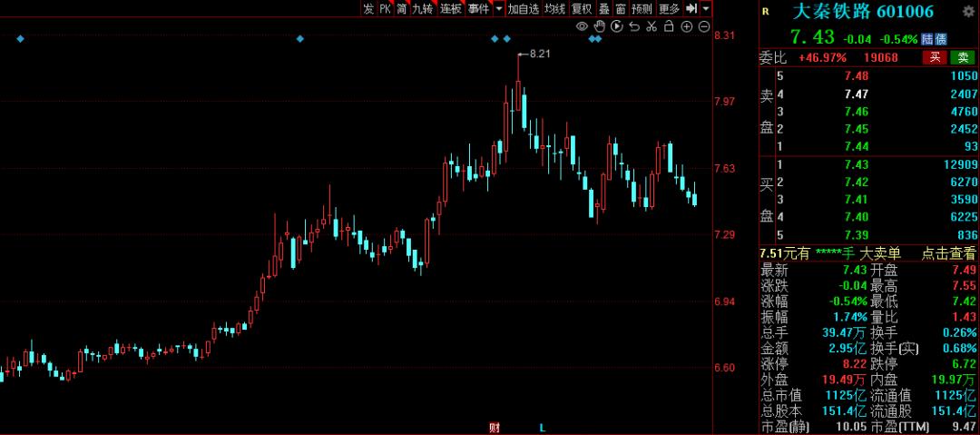Image resolution: width=980 pixels, height=435 pixels.
Task: Click the 窗 multi-window button
Action: click(x=620, y=8)
